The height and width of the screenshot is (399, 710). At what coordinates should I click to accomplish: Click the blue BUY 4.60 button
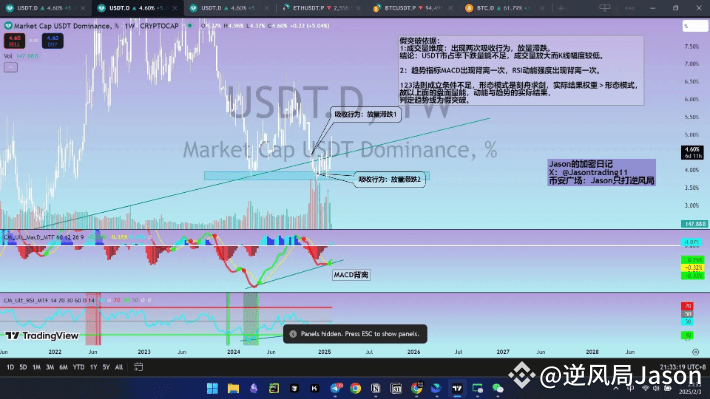point(53,41)
